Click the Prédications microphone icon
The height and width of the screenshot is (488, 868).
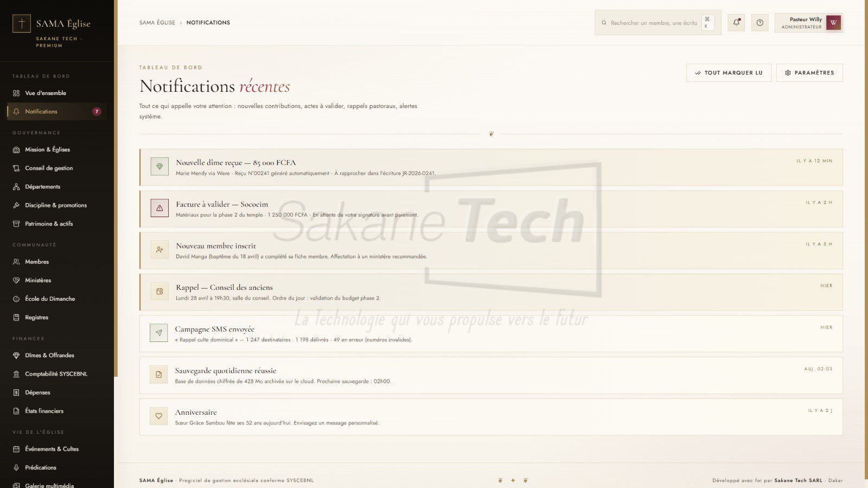[x=16, y=467]
